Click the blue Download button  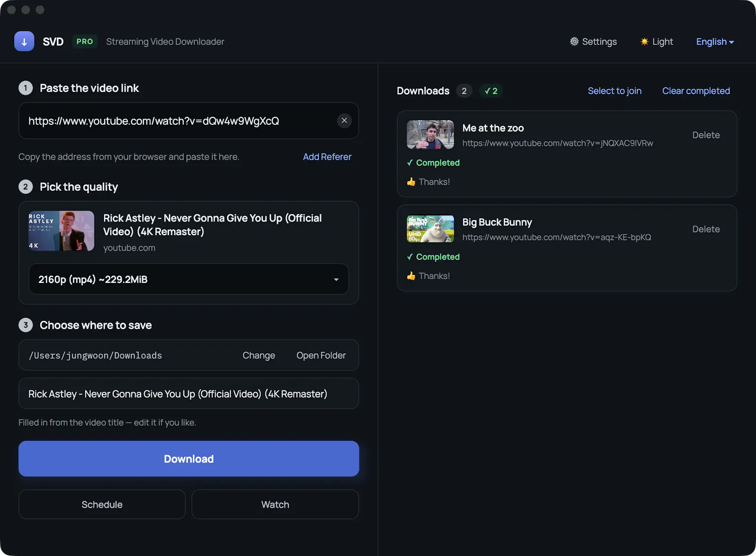point(189,459)
